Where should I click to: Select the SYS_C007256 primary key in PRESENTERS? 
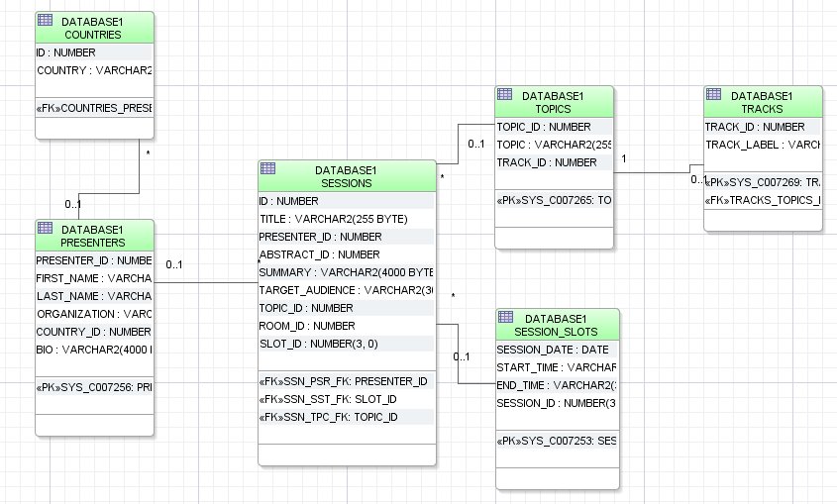coord(93,387)
